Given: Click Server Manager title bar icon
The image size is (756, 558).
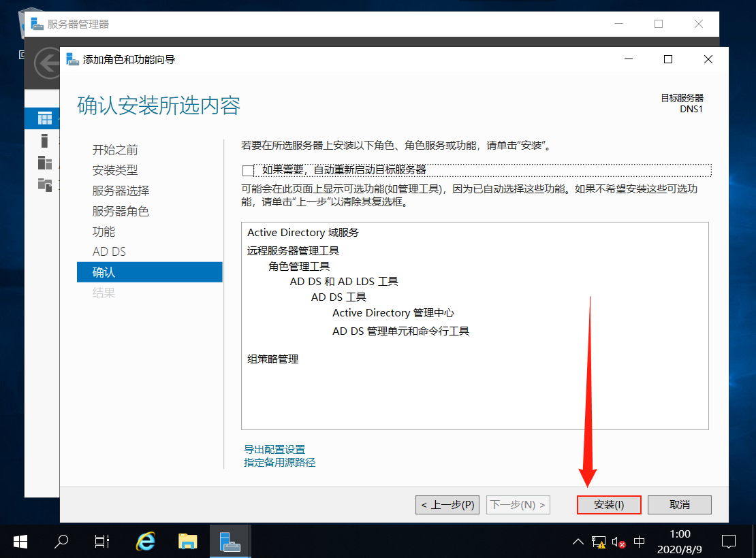Looking at the screenshot, I should [37, 24].
